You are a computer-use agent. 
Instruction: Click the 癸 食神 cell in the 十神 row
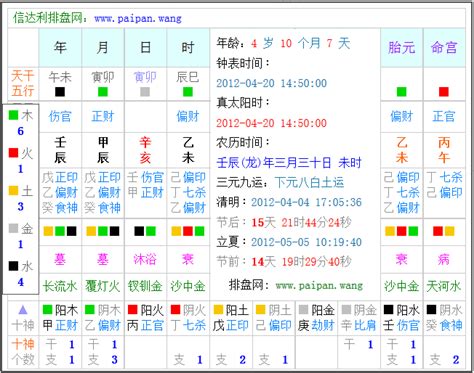pyautogui.click(x=444, y=325)
